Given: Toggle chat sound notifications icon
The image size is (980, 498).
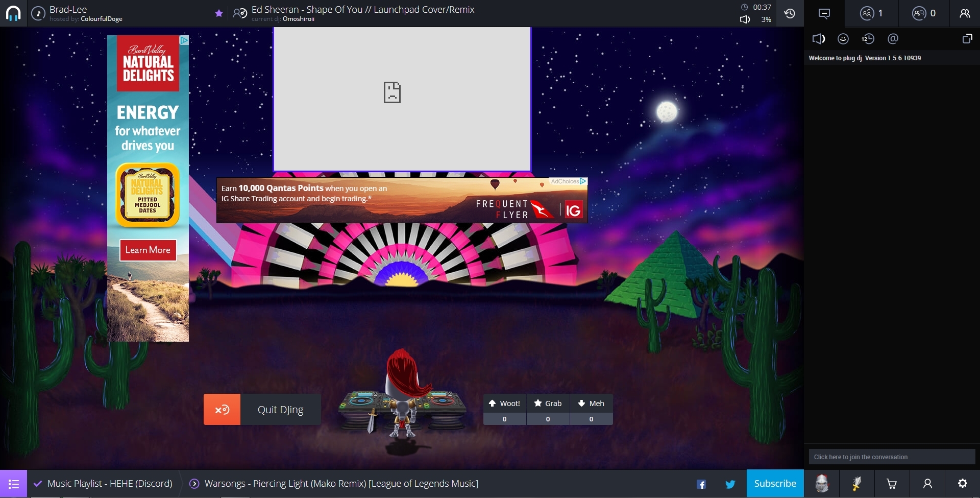Looking at the screenshot, I should (819, 39).
